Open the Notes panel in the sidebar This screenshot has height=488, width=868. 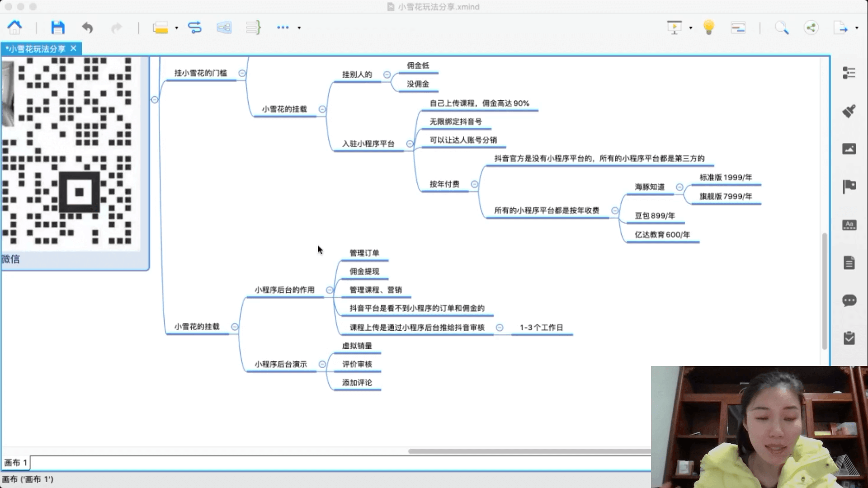[x=849, y=263]
